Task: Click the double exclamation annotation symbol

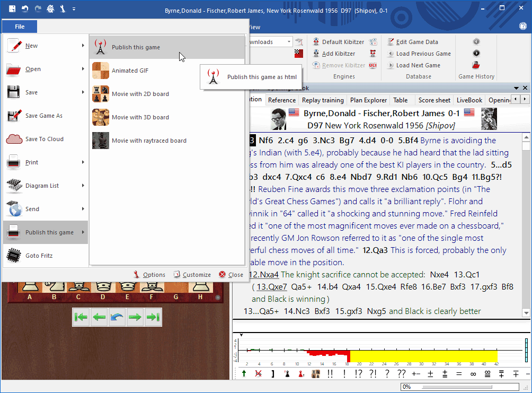Action: click(x=330, y=374)
